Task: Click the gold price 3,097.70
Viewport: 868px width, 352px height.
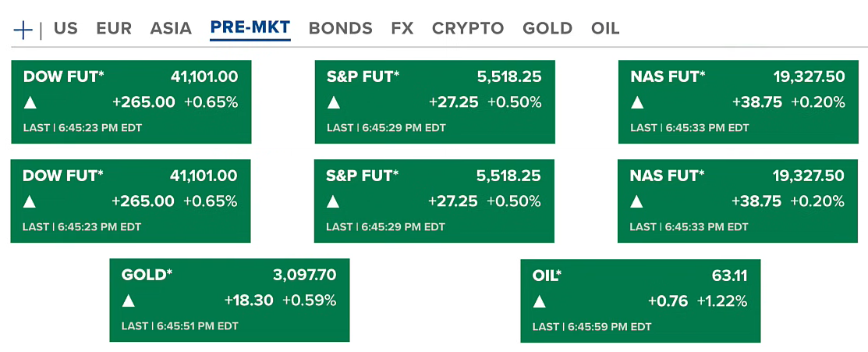Action: click(304, 276)
